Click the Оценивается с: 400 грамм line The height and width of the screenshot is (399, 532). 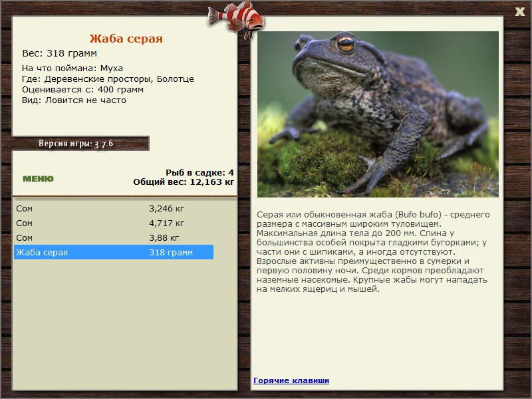(x=82, y=90)
